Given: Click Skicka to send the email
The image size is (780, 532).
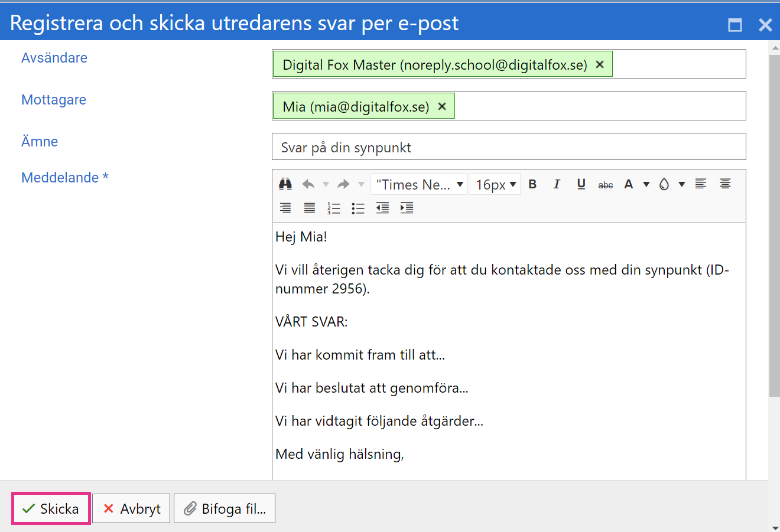Looking at the screenshot, I should click(x=51, y=508).
